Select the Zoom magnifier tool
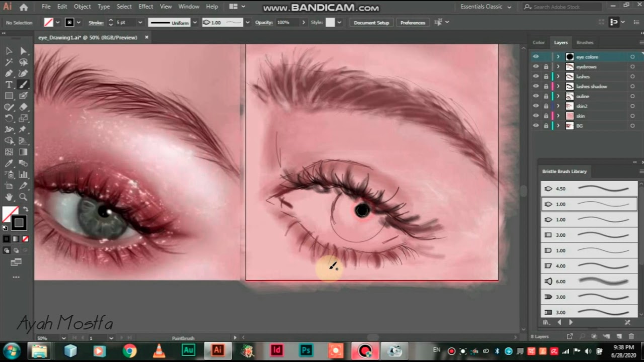This screenshot has width=644, height=362. tap(23, 197)
